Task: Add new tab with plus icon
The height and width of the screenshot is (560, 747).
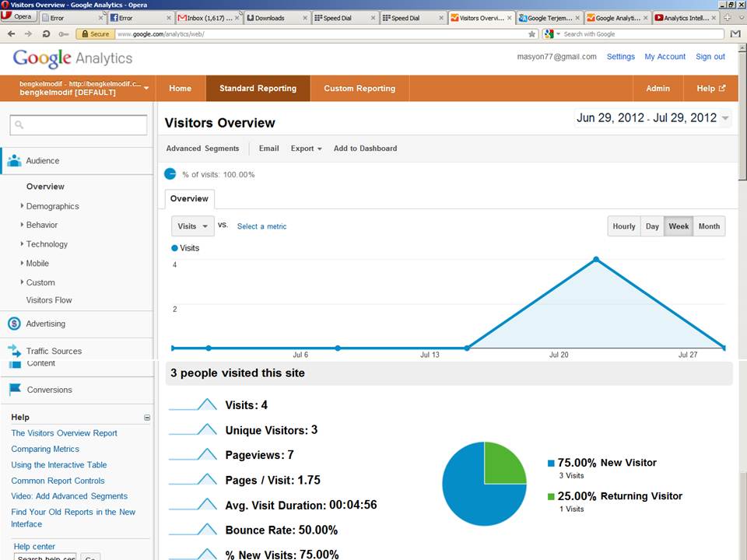Action: coord(728,18)
